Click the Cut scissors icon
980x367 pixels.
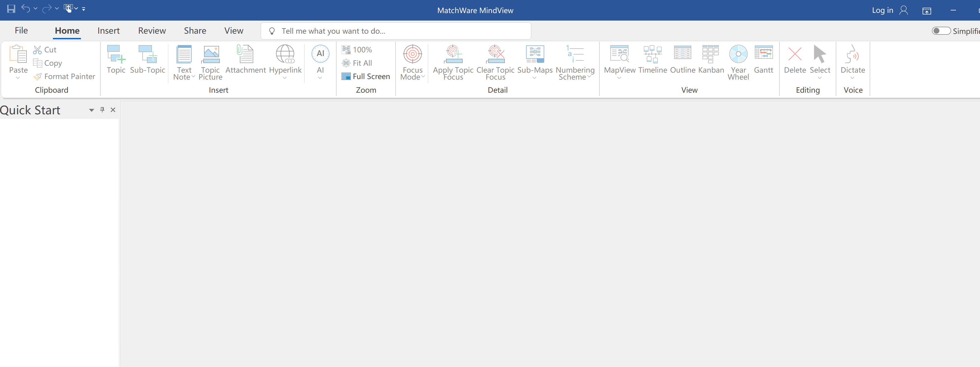click(x=37, y=50)
